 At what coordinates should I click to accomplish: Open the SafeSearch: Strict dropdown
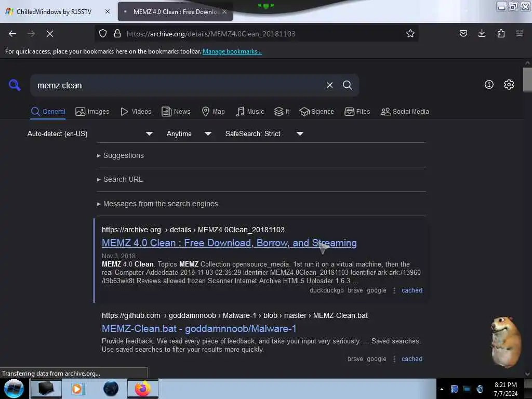(x=264, y=134)
